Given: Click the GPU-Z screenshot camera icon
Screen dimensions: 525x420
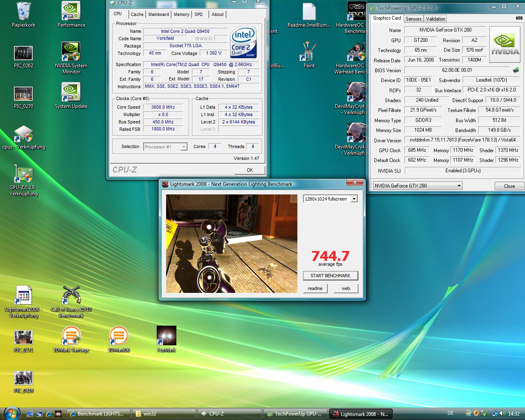Looking at the screenshot, I should 519,18.
